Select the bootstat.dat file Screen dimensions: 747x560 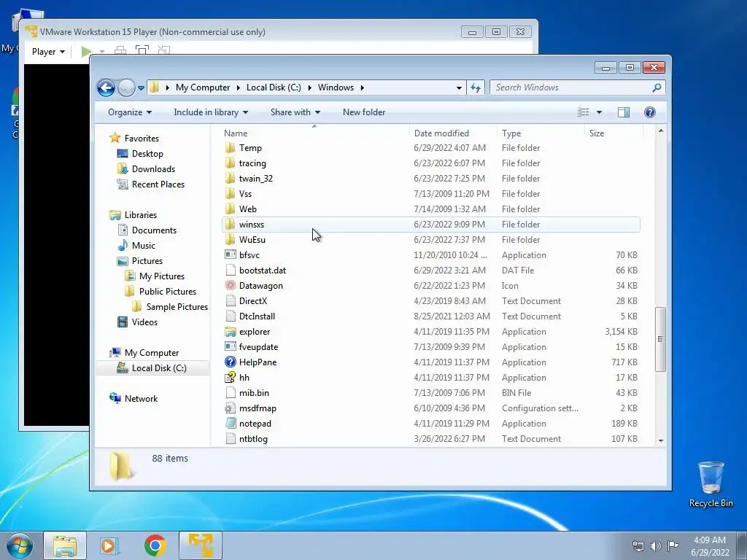click(263, 271)
